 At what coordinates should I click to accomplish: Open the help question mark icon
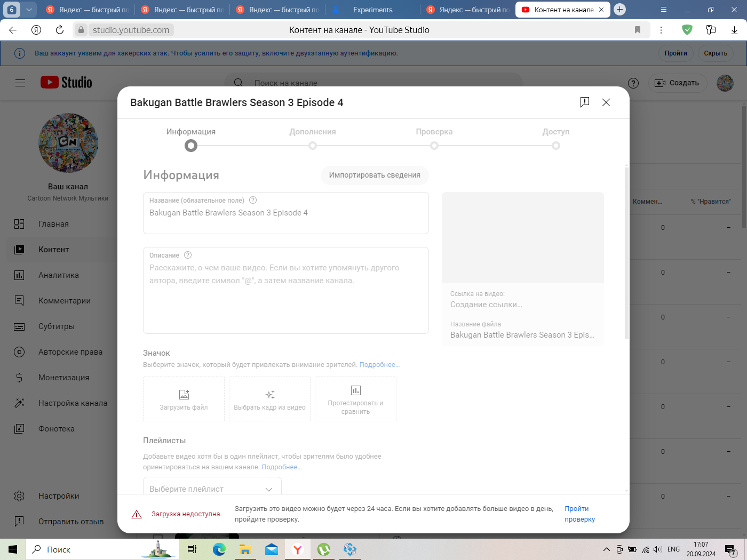(x=633, y=83)
